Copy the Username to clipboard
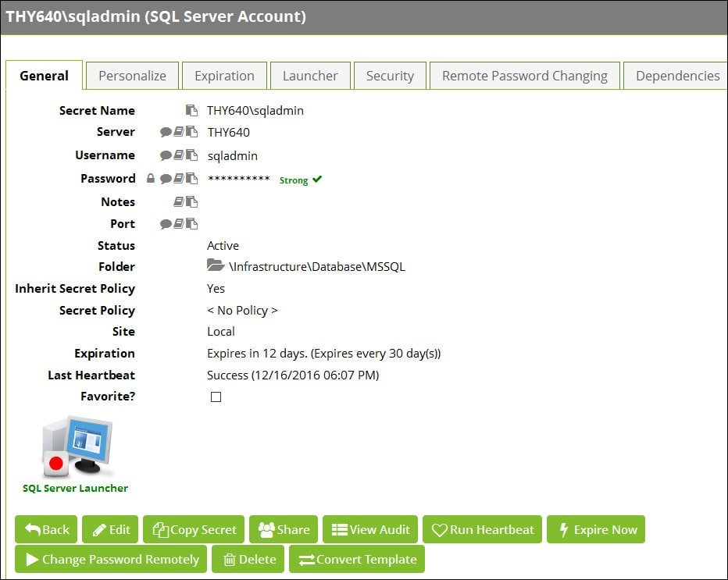This screenshot has height=580, width=728. [192, 155]
